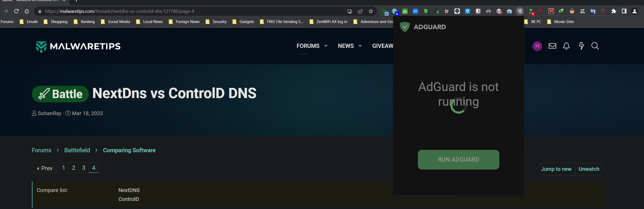Open the green shield extension with 0 badge
The height and width of the screenshot is (209, 644).
(x=384, y=12)
